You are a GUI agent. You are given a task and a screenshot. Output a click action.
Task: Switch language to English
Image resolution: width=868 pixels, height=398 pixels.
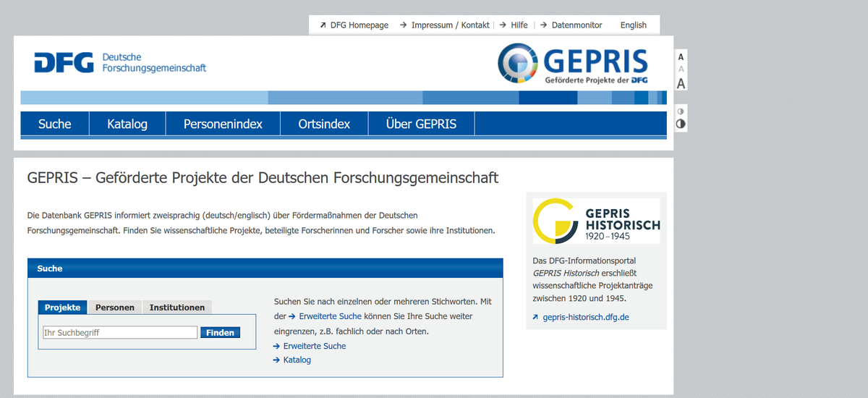coord(634,25)
